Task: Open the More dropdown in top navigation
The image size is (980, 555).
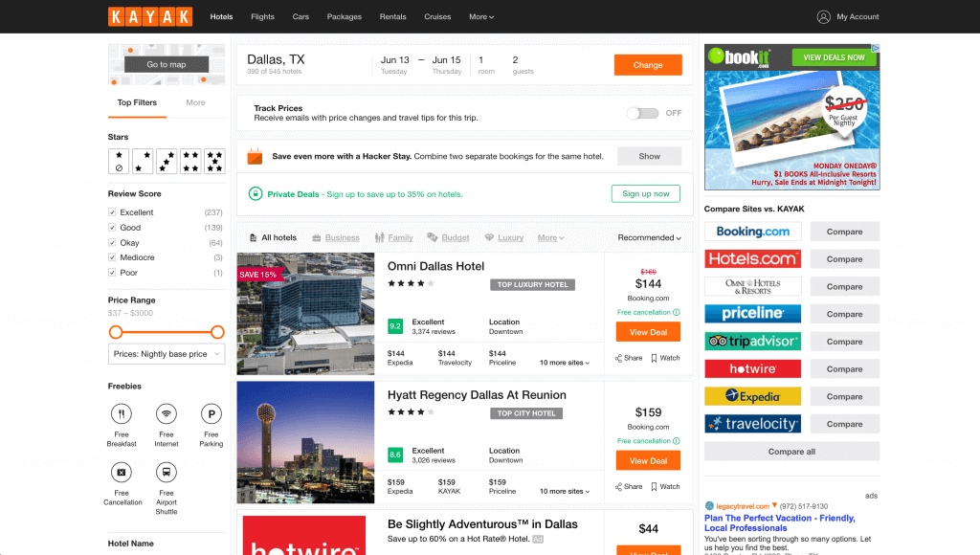Action: 481,17
